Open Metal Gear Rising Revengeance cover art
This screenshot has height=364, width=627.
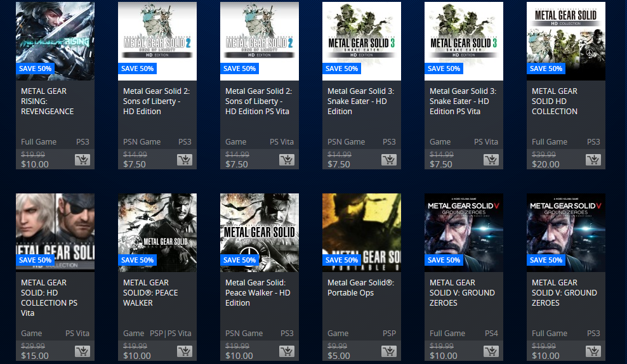55,41
